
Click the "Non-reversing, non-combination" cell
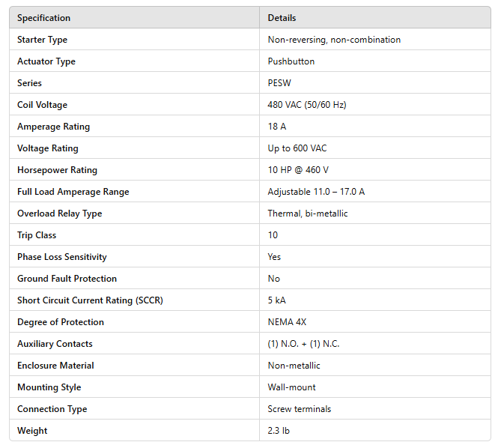click(x=334, y=40)
